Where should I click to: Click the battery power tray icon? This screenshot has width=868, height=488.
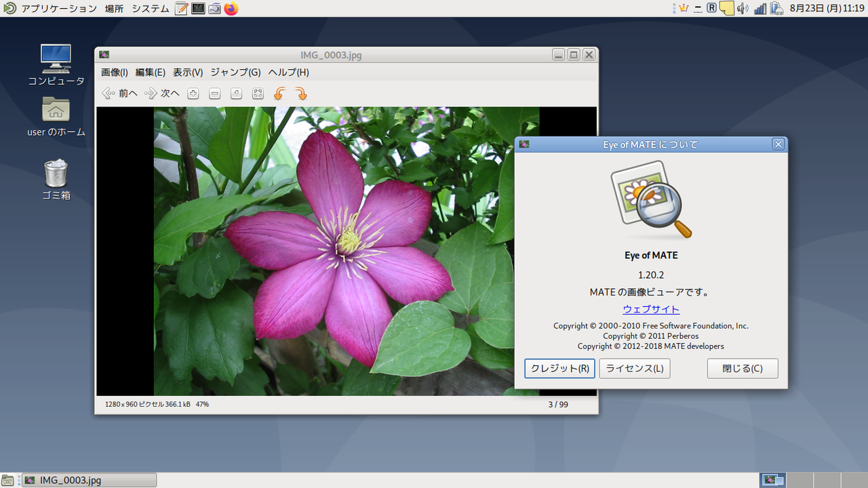(x=777, y=9)
